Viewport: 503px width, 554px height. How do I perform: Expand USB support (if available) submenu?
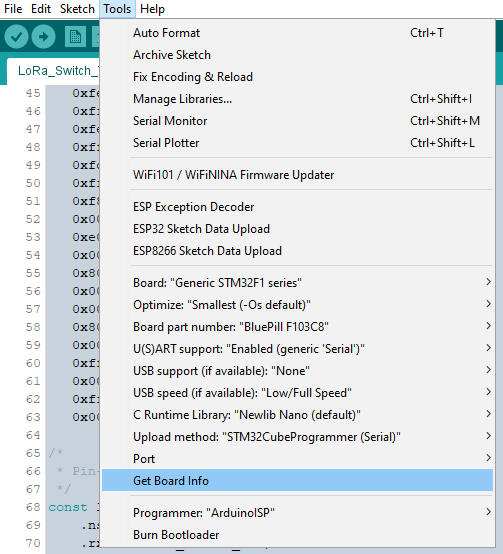point(297,371)
